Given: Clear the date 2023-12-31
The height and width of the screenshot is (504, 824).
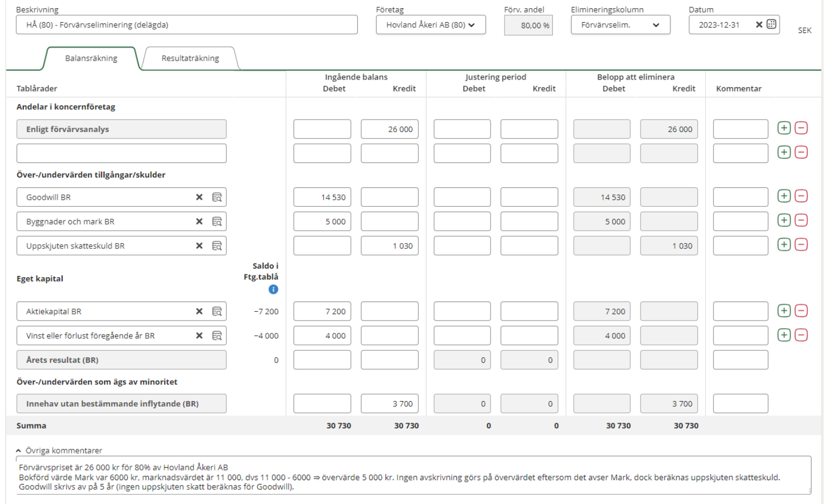Looking at the screenshot, I should point(759,24).
